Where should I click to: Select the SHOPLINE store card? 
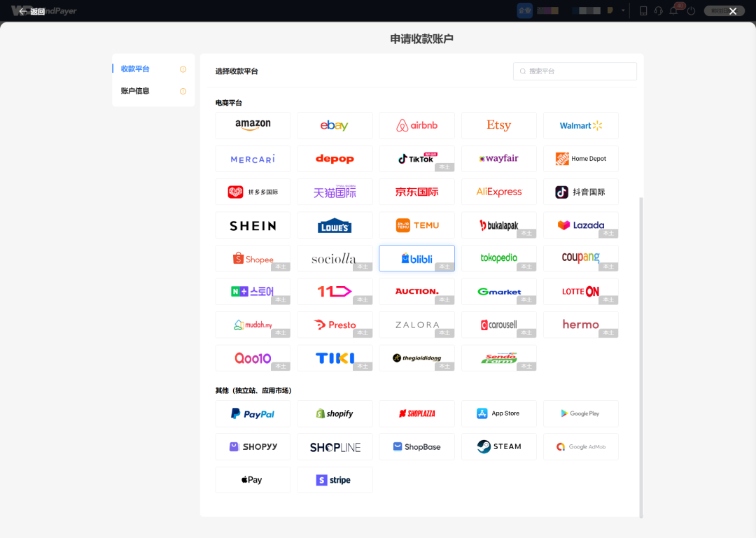click(335, 447)
